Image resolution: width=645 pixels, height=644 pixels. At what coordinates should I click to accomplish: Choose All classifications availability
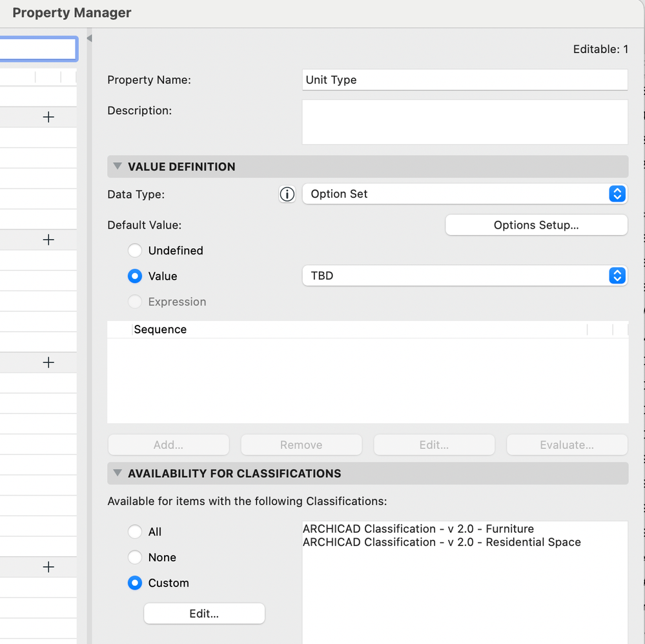[135, 532]
